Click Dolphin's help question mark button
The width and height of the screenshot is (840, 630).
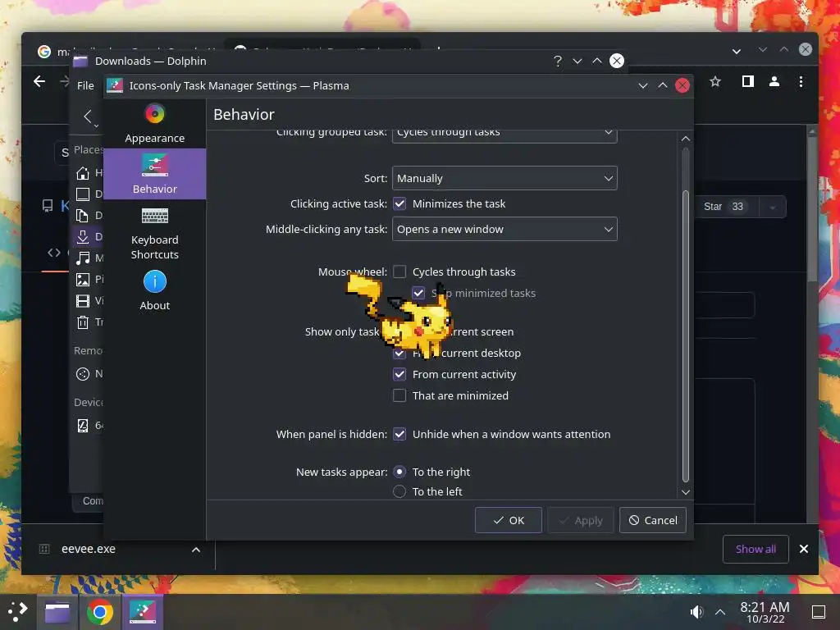(x=558, y=61)
